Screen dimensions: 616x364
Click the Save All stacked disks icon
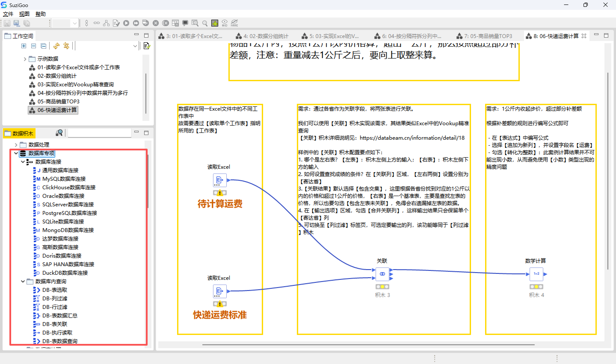pos(27,23)
